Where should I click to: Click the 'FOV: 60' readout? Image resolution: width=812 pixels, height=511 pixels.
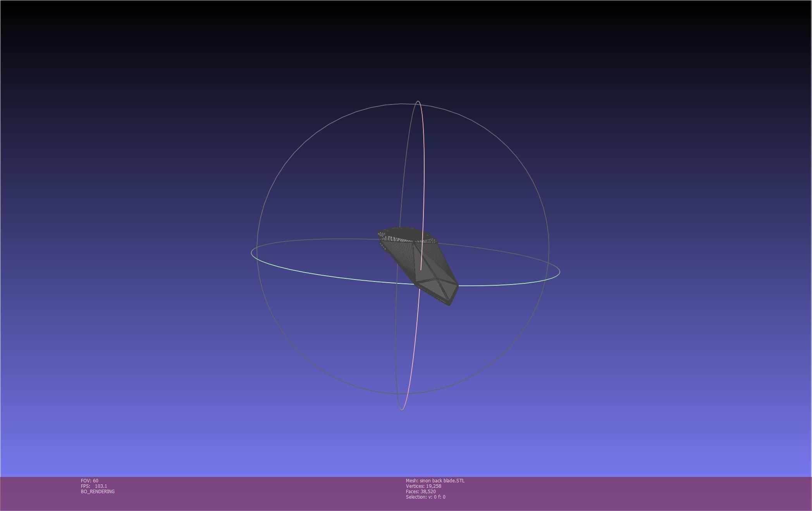(x=89, y=481)
